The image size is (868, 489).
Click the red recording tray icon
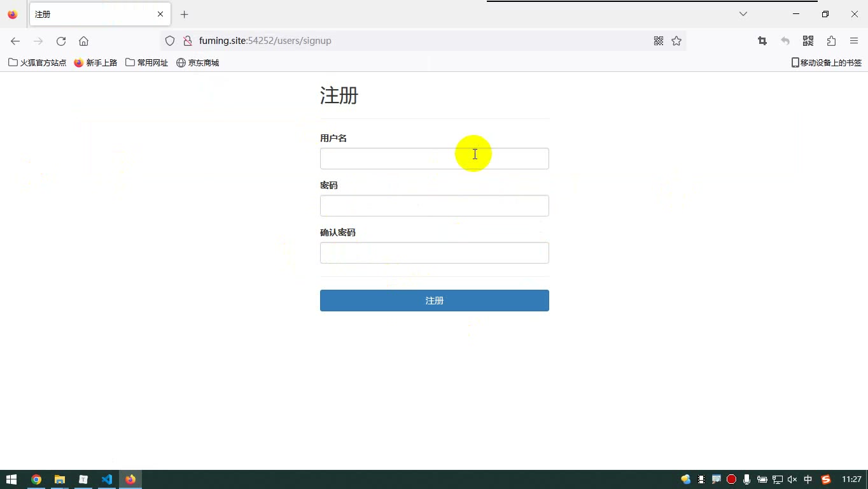click(732, 479)
